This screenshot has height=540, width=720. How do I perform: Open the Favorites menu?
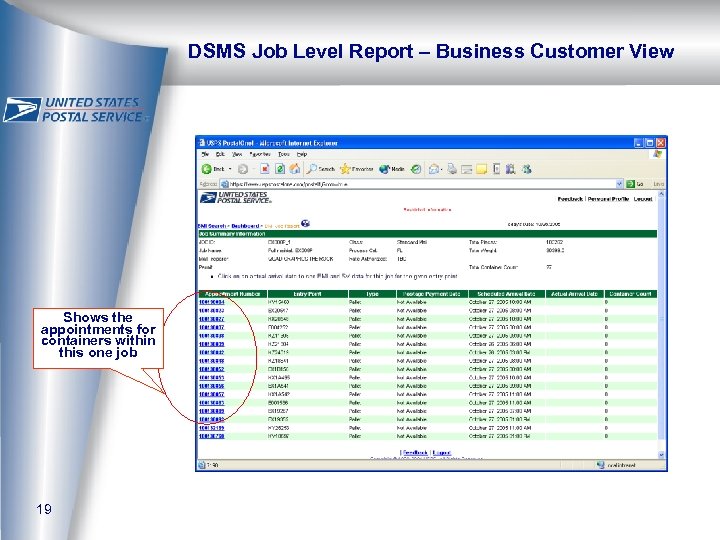coord(259,154)
